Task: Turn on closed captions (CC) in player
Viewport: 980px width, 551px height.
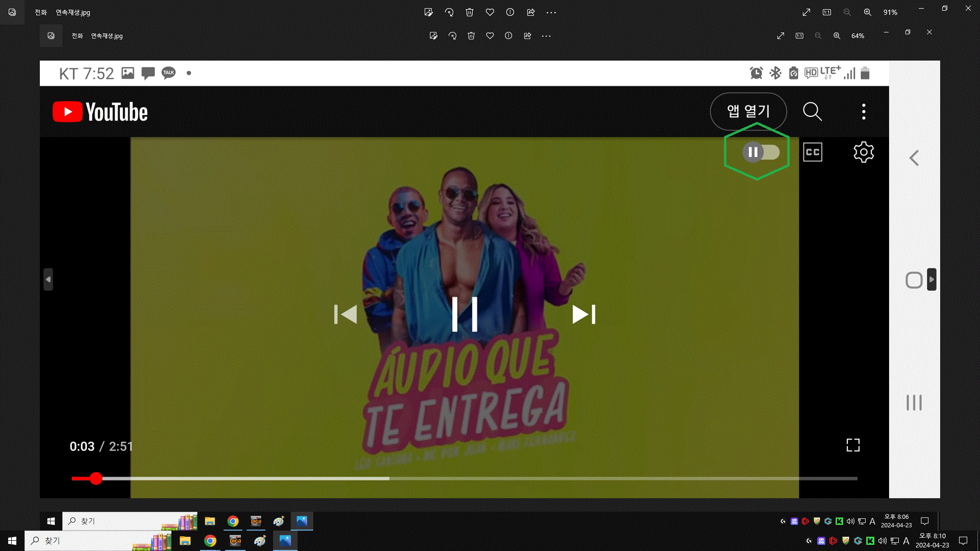Action: point(813,152)
